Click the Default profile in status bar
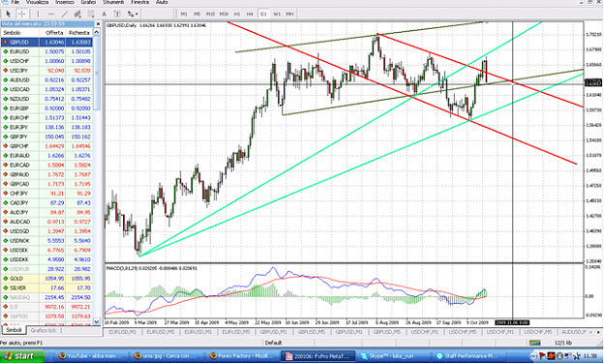Image resolution: width=605 pixels, height=364 pixels. [x=273, y=343]
